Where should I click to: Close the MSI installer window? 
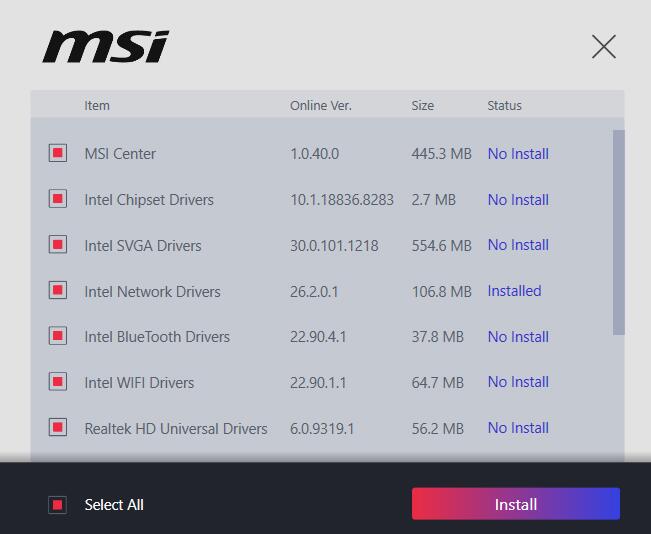(x=603, y=47)
